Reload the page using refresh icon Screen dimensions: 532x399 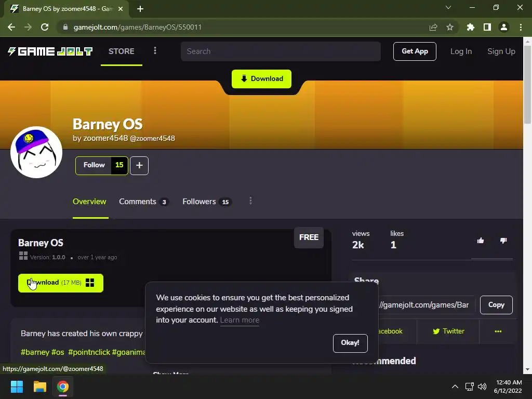click(45, 27)
